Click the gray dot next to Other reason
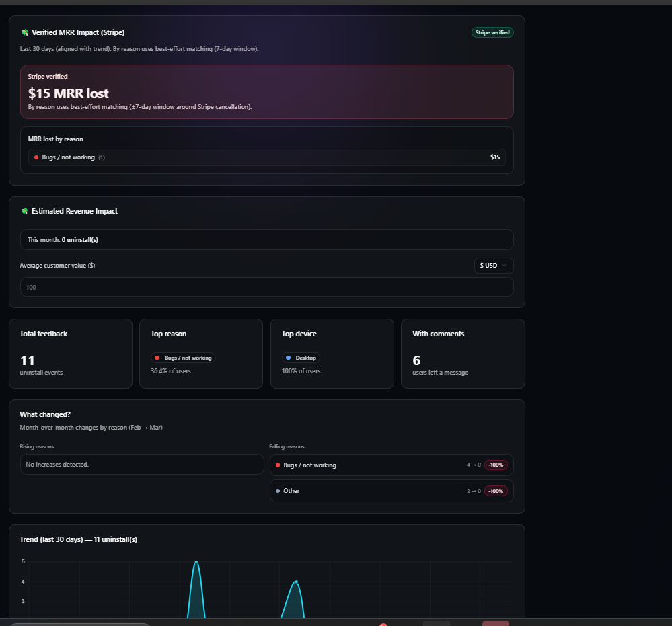Screen dimensions: 672x626 (x=278, y=490)
